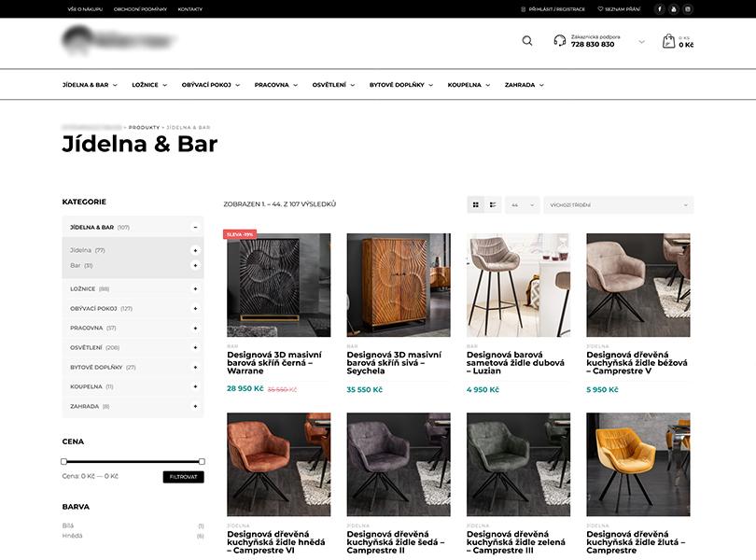
Task: Filter by Hnědá color
Action: (x=72, y=536)
